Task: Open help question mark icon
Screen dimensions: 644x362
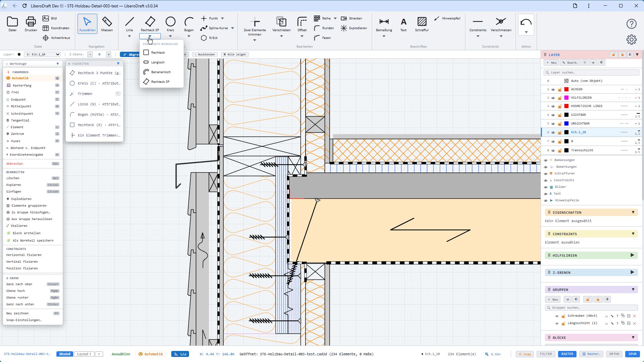Action: point(631,24)
